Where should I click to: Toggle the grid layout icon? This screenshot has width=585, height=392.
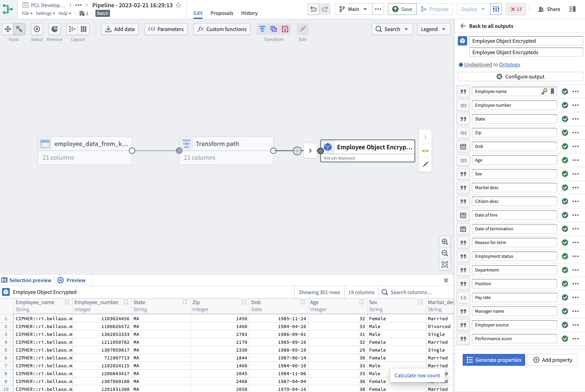84,29
